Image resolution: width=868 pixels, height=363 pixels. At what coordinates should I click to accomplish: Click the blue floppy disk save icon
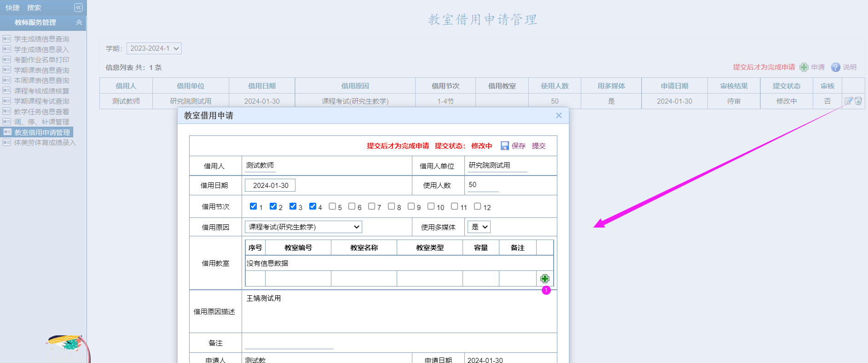(505, 146)
